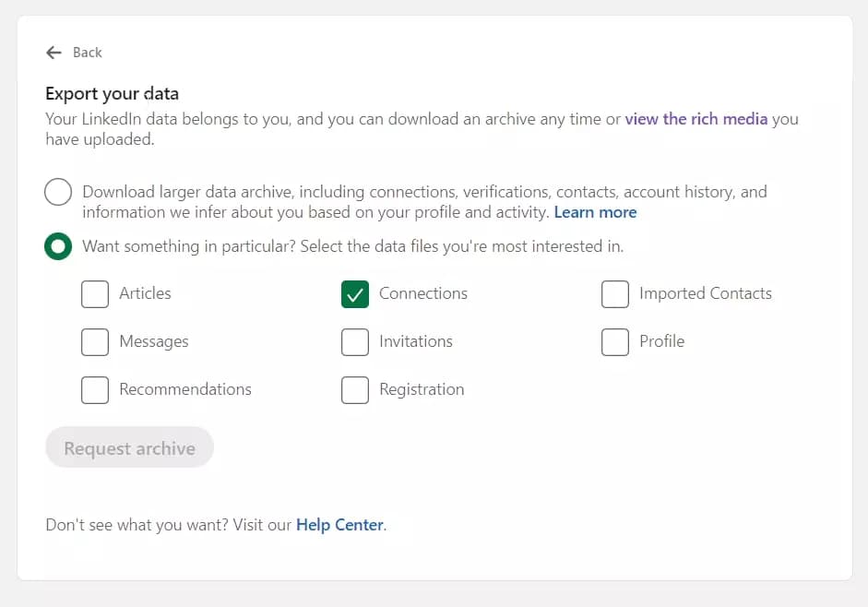
Task: Check the Recommendations checkbox
Action: tap(95, 390)
